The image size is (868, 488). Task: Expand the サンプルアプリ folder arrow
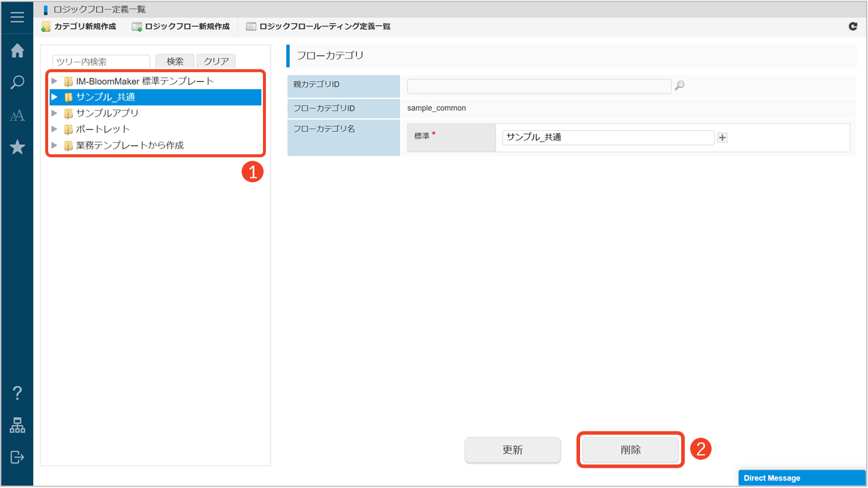[x=54, y=113]
